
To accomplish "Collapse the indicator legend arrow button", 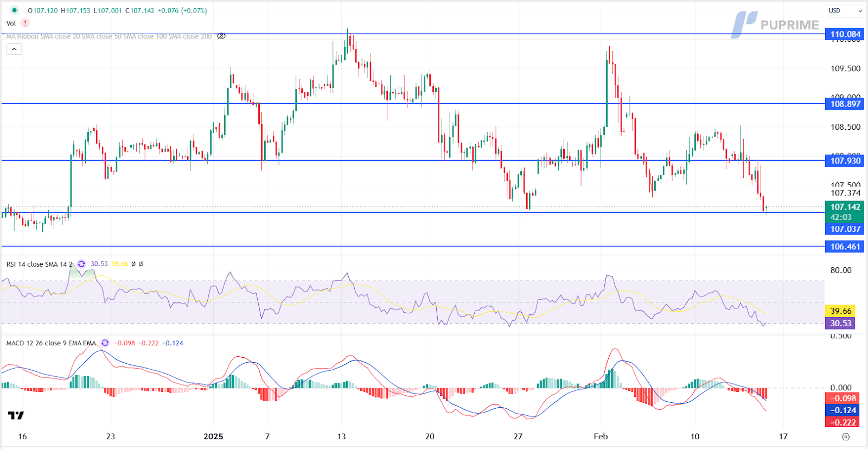I will pos(14,49).
